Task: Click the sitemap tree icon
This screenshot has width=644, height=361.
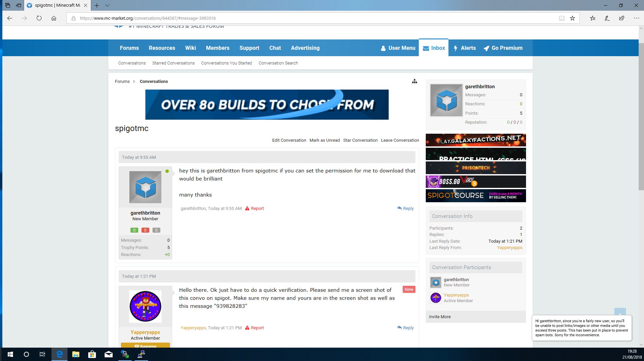Action: (414, 81)
